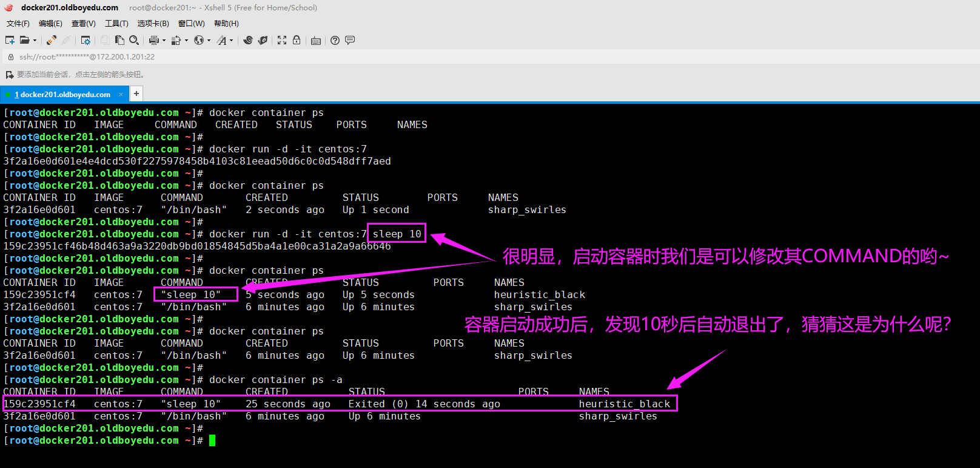980x468 pixels.
Task: Click the lock screen padlock icon
Action: point(297,40)
